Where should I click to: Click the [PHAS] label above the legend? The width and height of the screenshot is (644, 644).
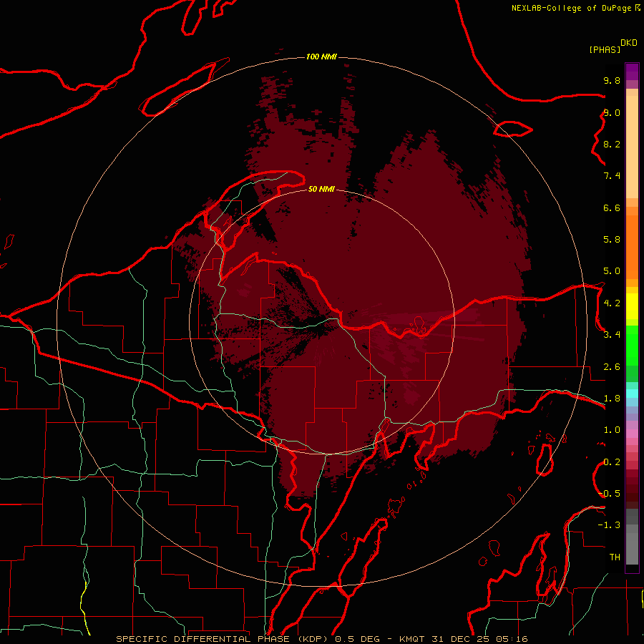click(x=605, y=49)
